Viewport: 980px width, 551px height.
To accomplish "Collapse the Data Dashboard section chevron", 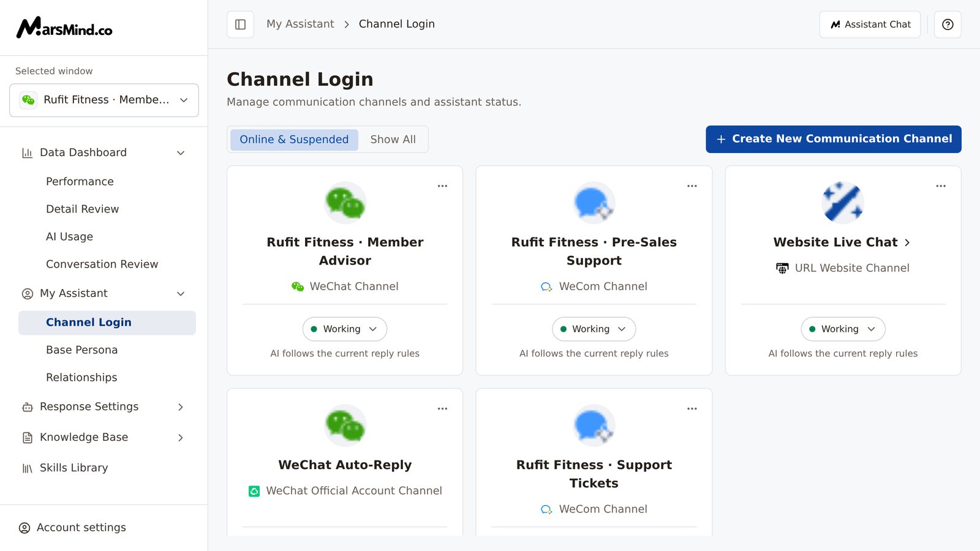I will pyautogui.click(x=181, y=153).
